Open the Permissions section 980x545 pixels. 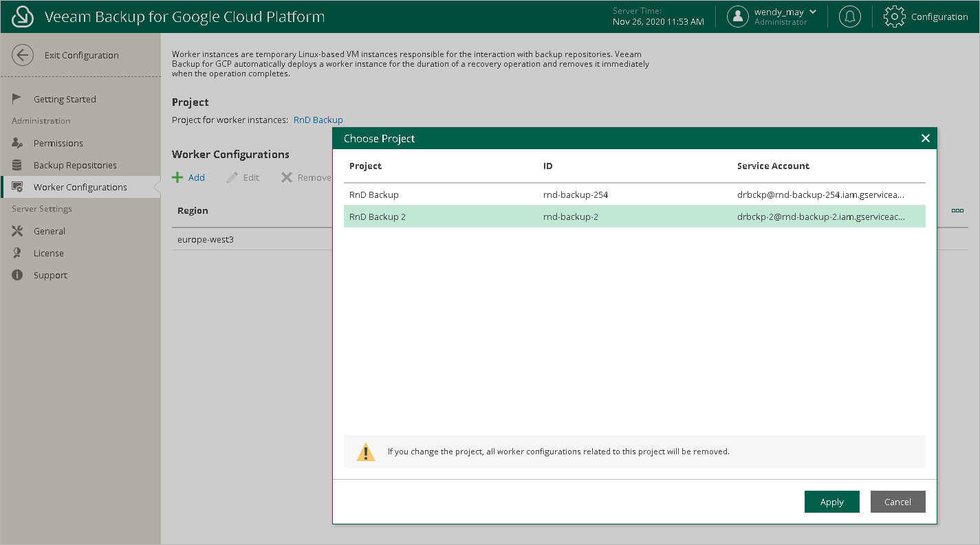pyautogui.click(x=58, y=143)
